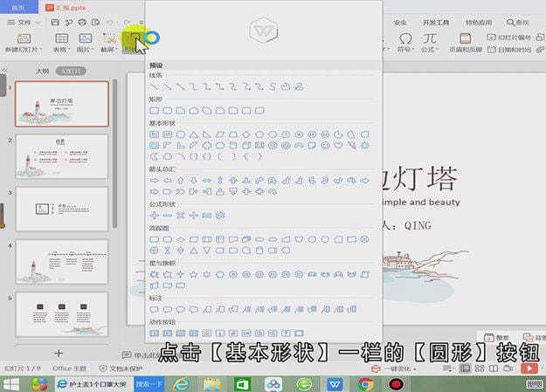Viewport: 546px width, 392px height.
Task: Insert the rounded rectangle under 矩形
Action: tap(168, 111)
